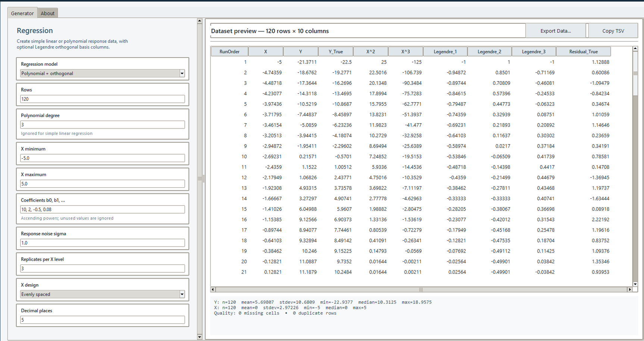644x341 pixels.
Task: Click the Y statistics summary line
Action: tap(323, 302)
